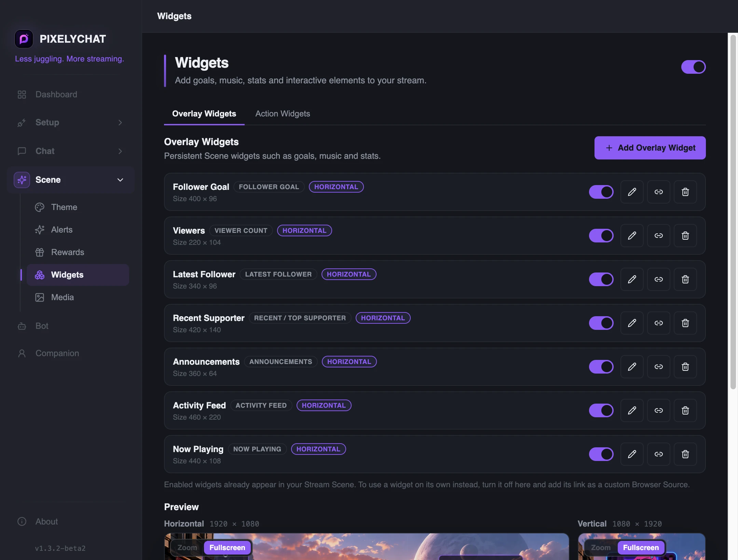Image resolution: width=738 pixels, height=560 pixels.
Task: Copy link for Viewers widget
Action: [658, 236]
